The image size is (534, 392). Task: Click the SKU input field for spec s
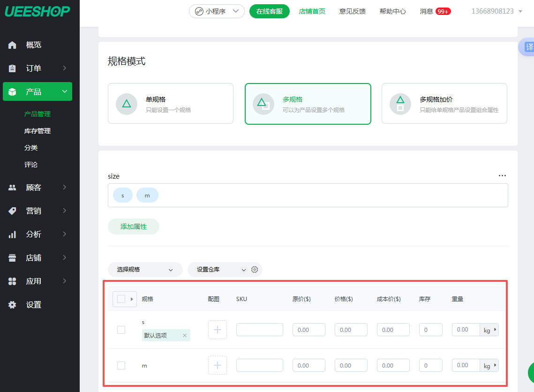point(259,330)
